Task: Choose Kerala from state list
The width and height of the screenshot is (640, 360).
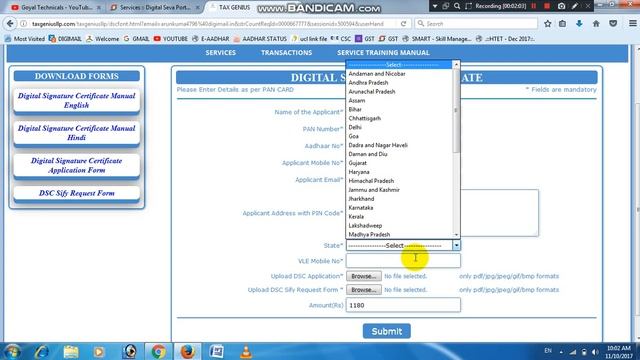Action: coord(399,217)
